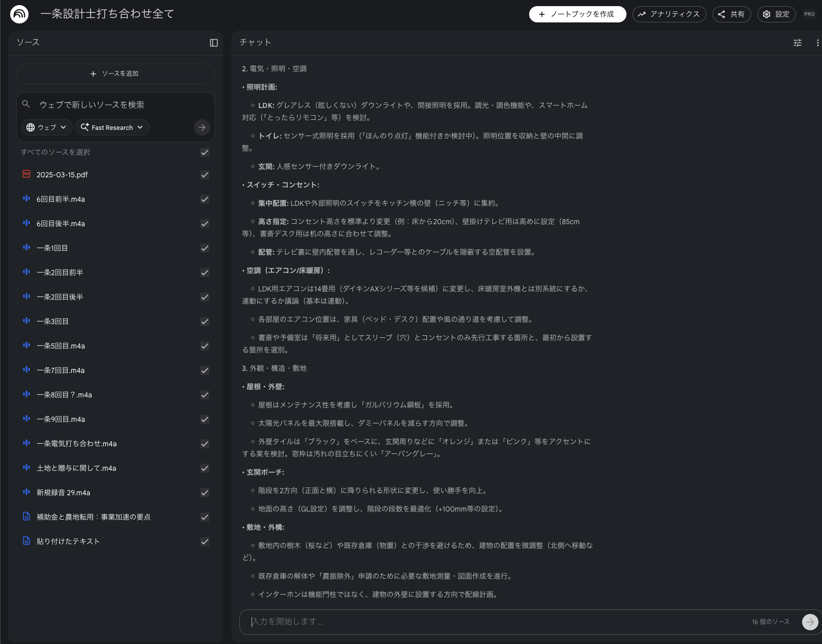822x644 pixels.
Task: Uncheck the 一条1回目 checkbox
Action: point(205,248)
